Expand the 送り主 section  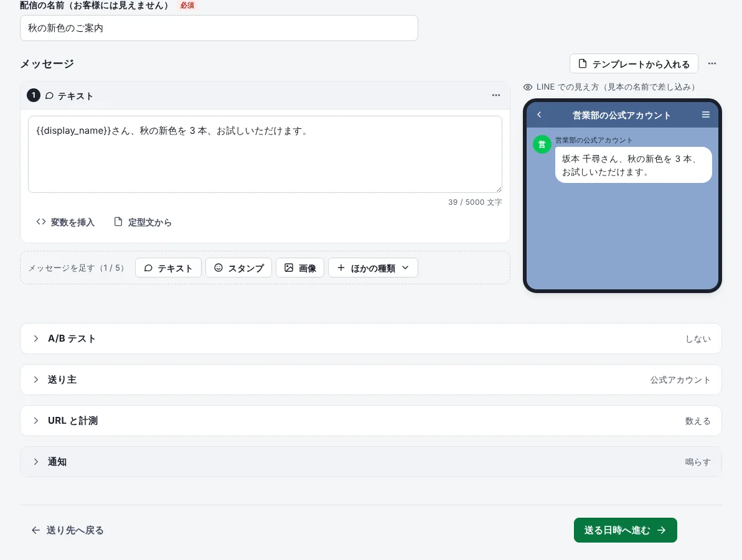(370, 380)
